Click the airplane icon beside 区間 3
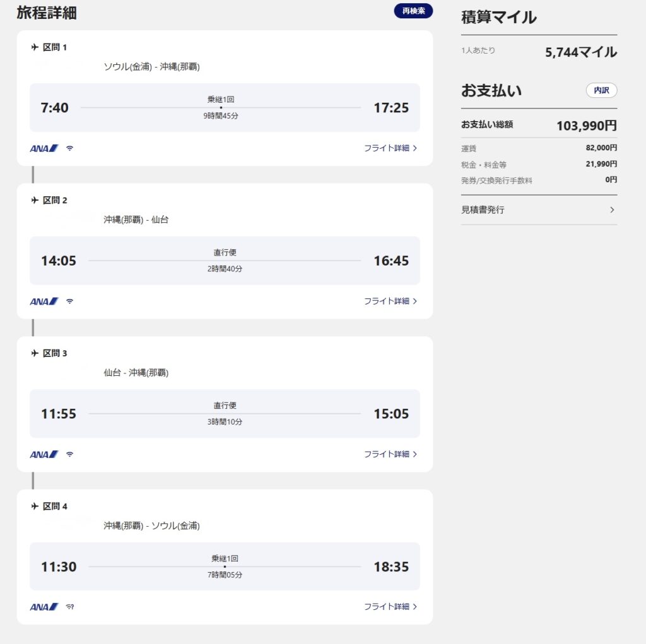 coord(35,353)
